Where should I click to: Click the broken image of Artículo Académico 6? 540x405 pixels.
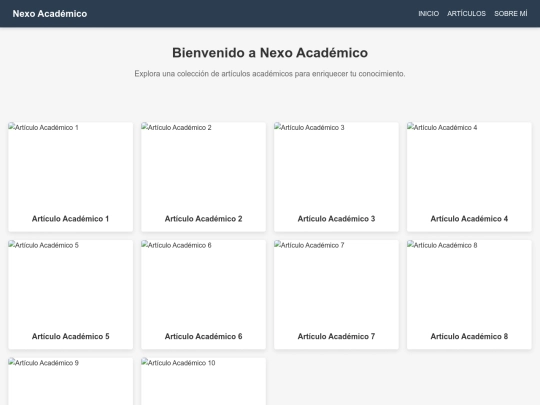pos(204,282)
